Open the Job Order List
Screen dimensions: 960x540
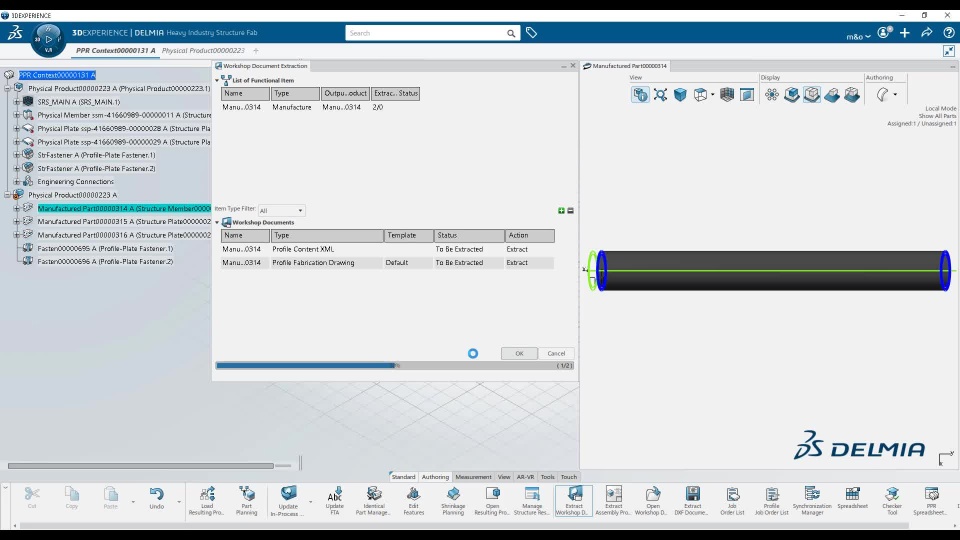(732, 500)
